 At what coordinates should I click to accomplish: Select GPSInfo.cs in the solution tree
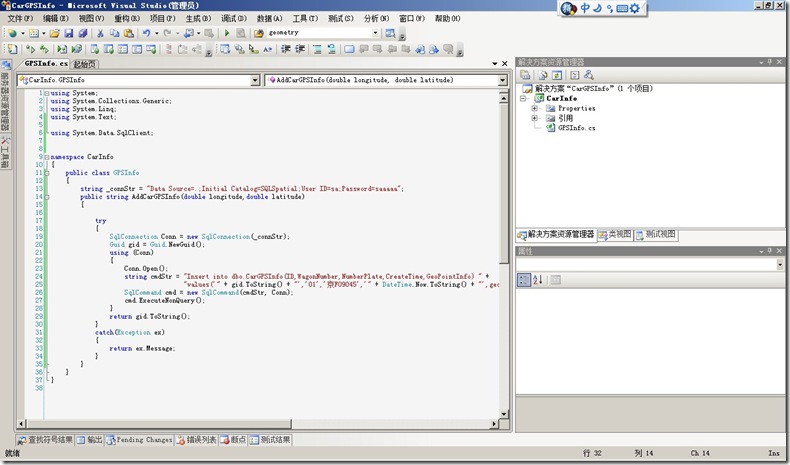point(576,129)
